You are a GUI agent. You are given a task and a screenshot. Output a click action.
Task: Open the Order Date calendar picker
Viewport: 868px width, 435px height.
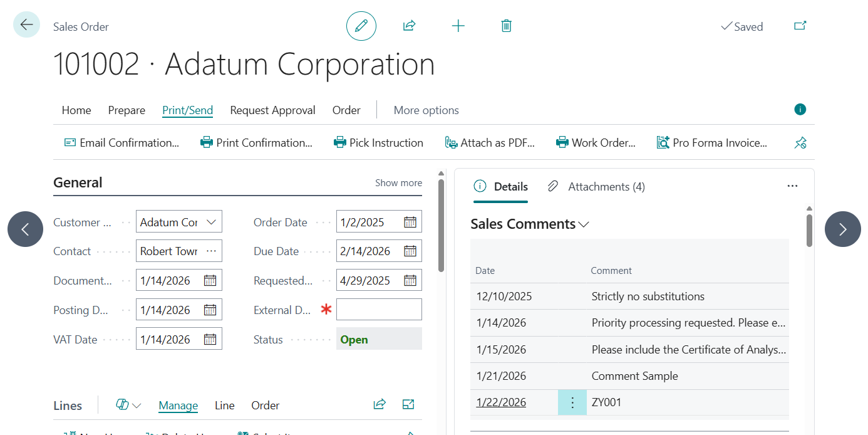pyautogui.click(x=410, y=221)
